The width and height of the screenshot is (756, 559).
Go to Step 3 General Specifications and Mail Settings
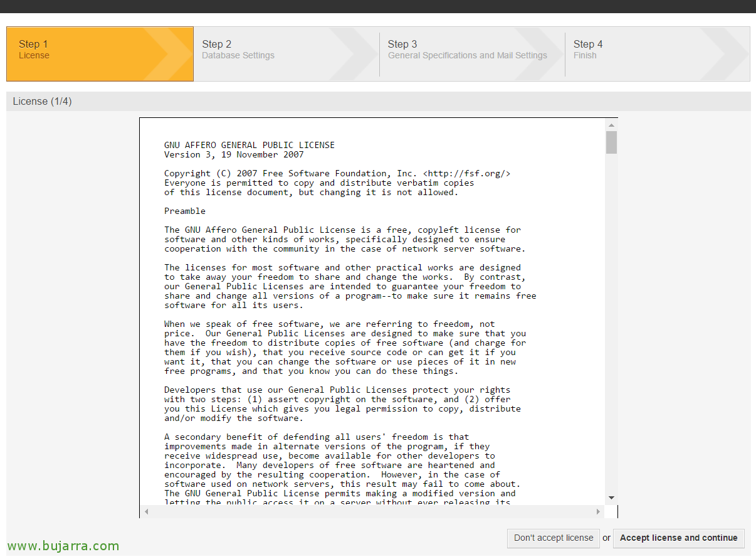(467, 50)
